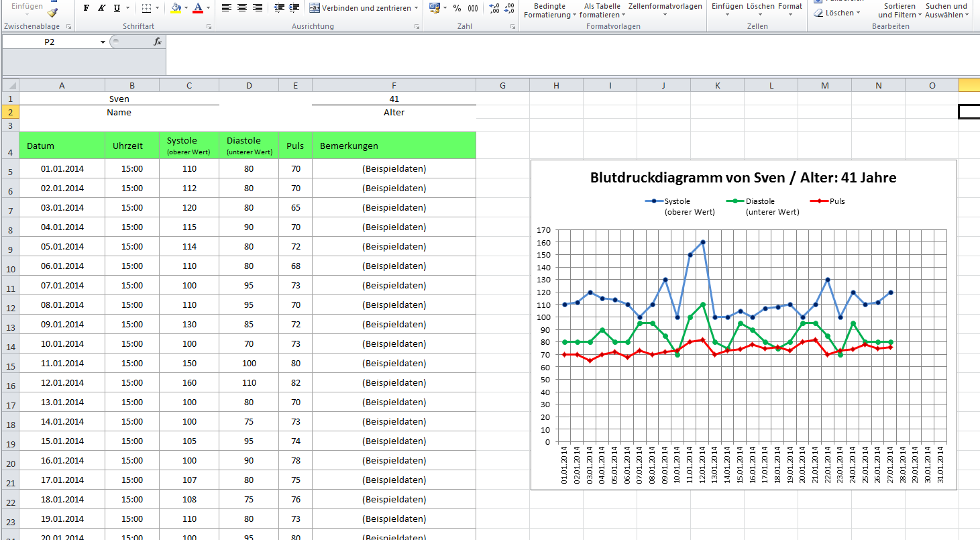
Task: Decrease decimal places
Action: pyautogui.click(x=510, y=8)
